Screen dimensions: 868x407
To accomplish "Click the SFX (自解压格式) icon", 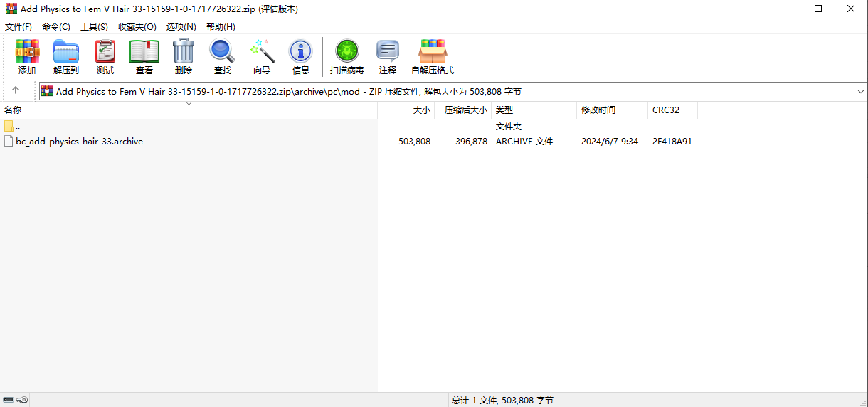I will point(433,57).
